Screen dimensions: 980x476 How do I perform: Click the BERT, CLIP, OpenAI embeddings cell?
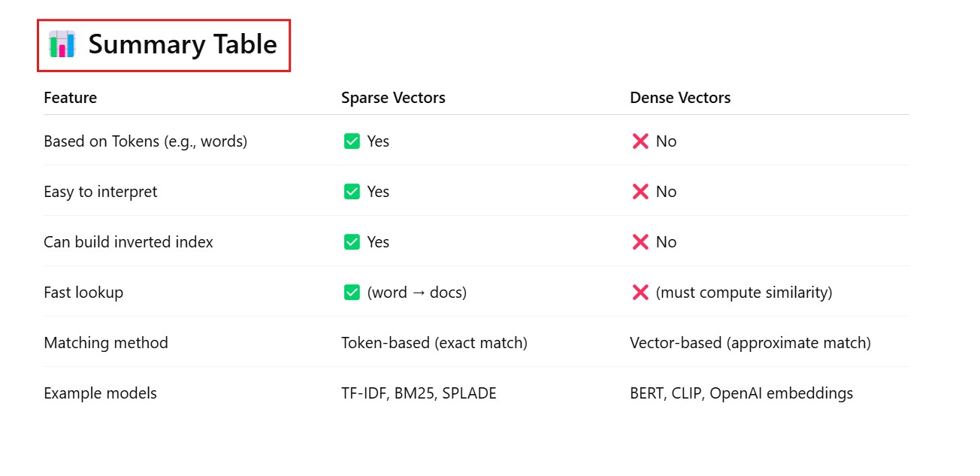[741, 393]
